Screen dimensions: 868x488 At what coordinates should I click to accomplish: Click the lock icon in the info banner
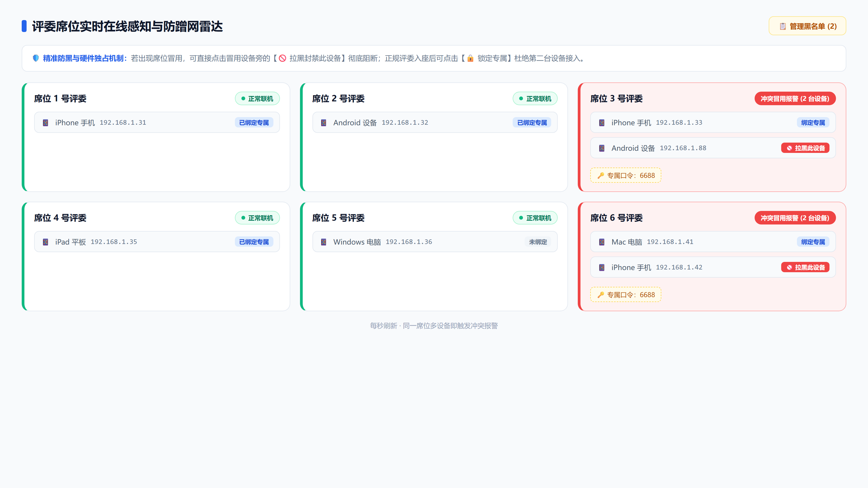pyautogui.click(x=470, y=58)
